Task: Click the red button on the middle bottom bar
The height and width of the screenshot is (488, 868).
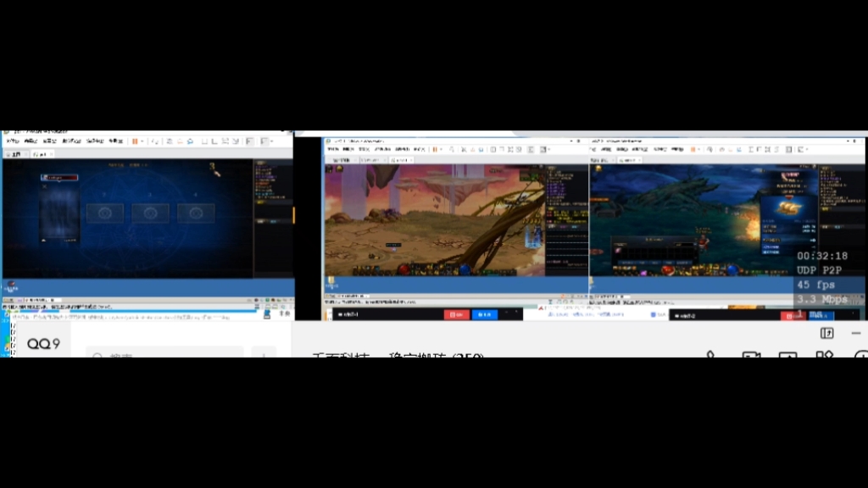Action: tap(457, 314)
